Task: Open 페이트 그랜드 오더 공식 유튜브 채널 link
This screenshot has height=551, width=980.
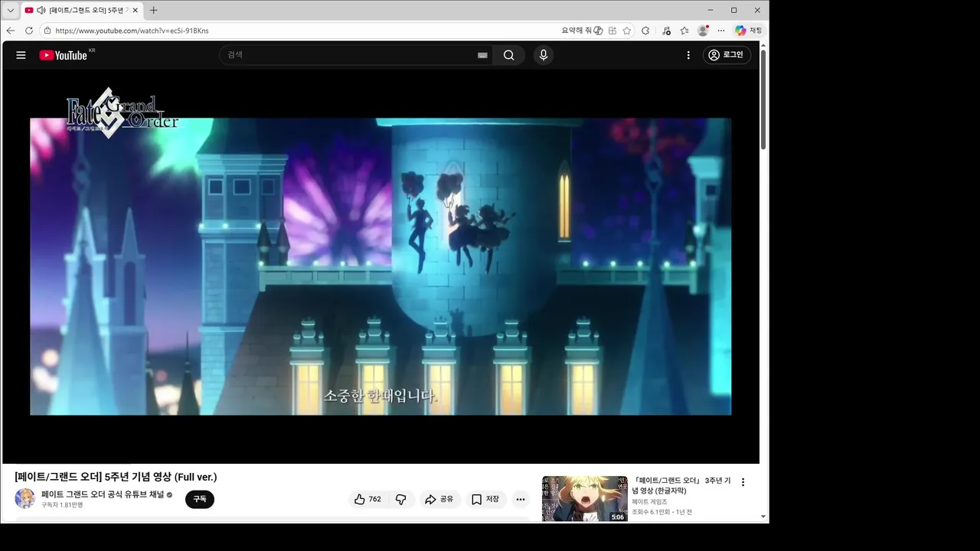Action: [103, 494]
